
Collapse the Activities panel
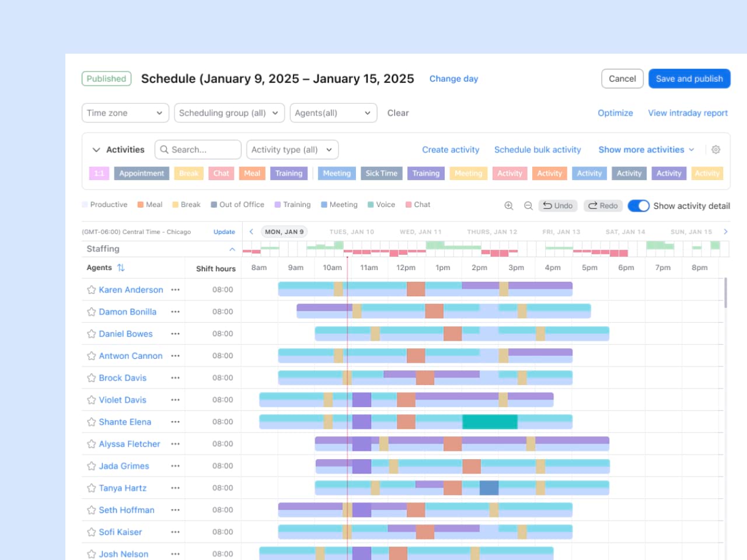(96, 150)
